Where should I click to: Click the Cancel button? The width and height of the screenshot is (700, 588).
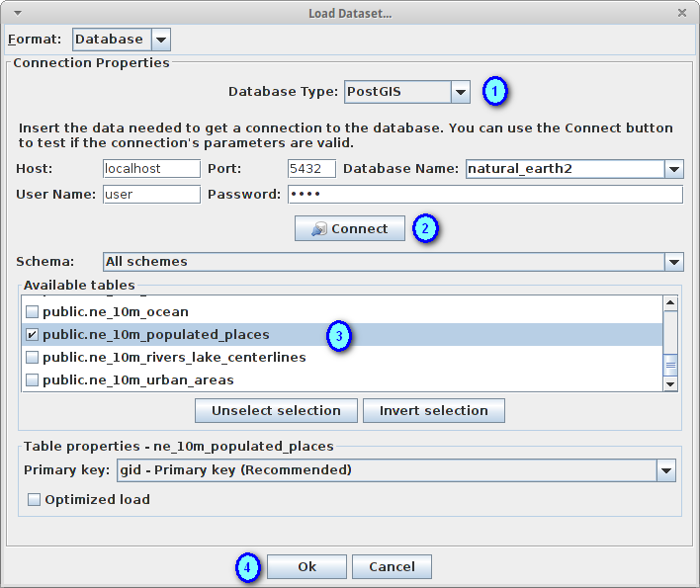(x=392, y=566)
